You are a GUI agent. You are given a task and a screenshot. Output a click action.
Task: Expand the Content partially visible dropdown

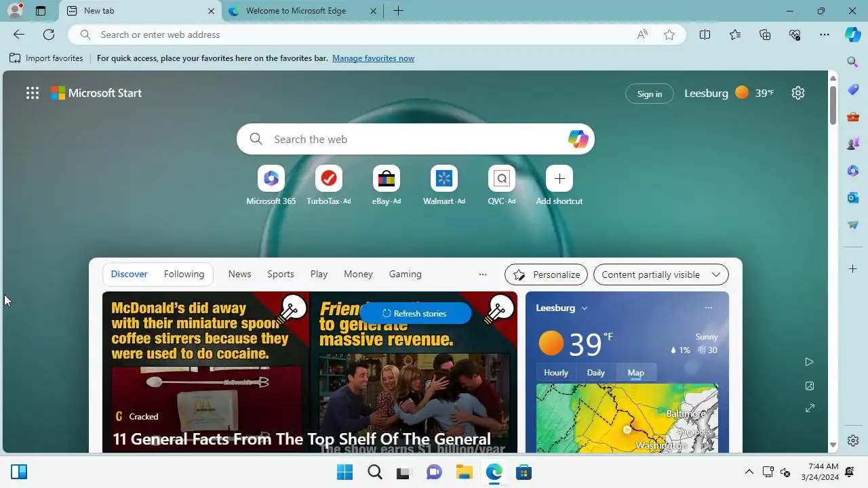point(661,274)
